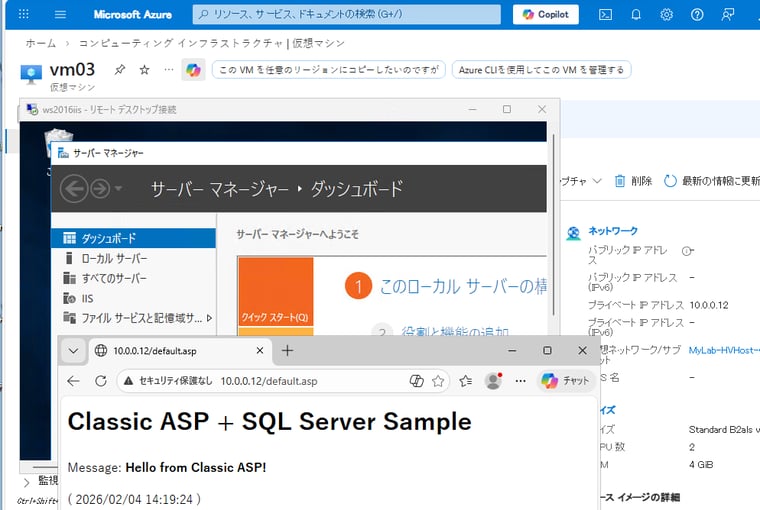
Task: Go back in the browser
Action: point(73,381)
